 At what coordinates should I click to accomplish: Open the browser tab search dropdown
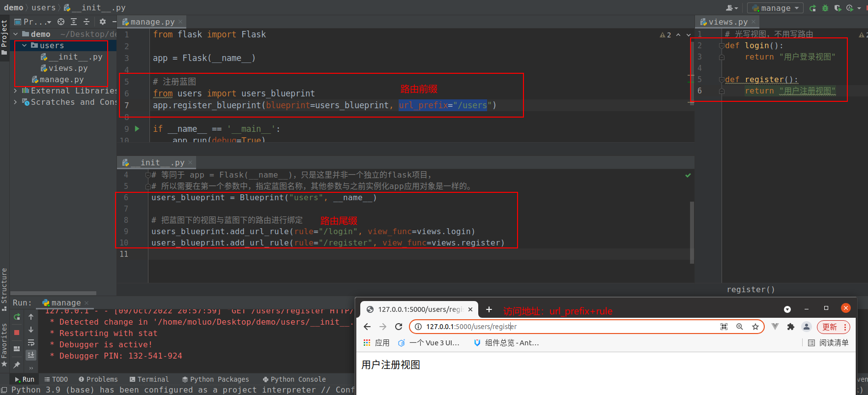click(787, 309)
